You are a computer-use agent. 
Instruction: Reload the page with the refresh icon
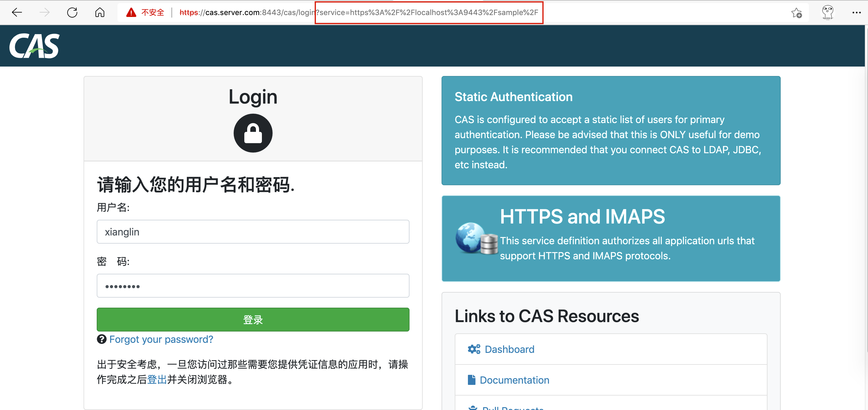click(x=72, y=13)
